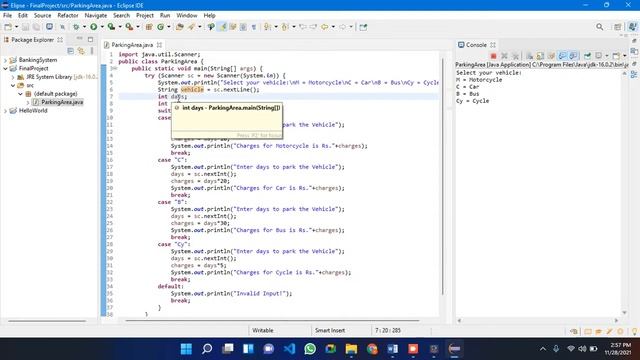Click the New Java Class icon
Image resolution: width=640 pixels, height=360 pixels.
tap(160, 27)
